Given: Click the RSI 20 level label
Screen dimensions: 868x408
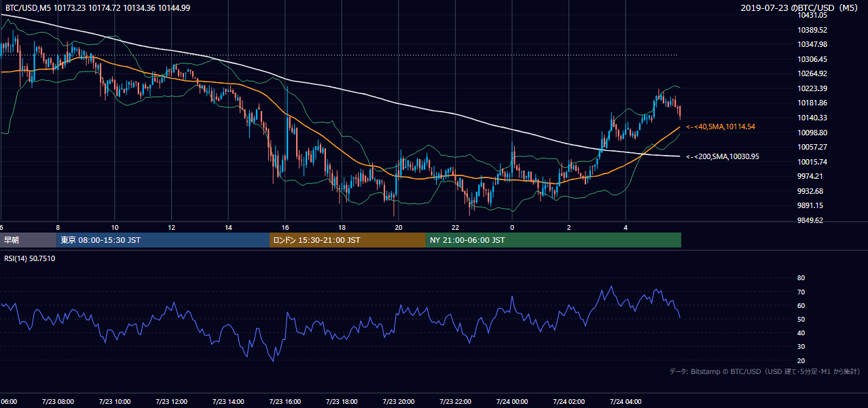Looking at the screenshot, I should 801,360.
